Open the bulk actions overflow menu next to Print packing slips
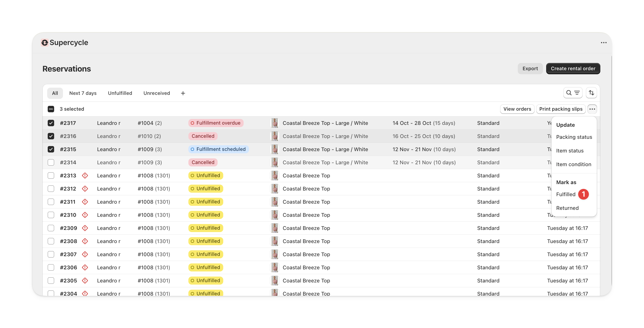644x328 pixels. (x=592, y=109)
